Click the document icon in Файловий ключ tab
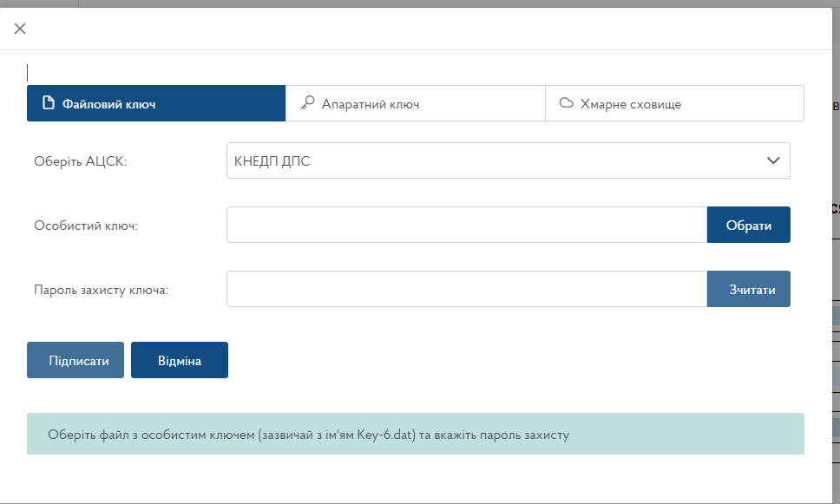This screenshot has width=840, height=504. coord(49,103)
